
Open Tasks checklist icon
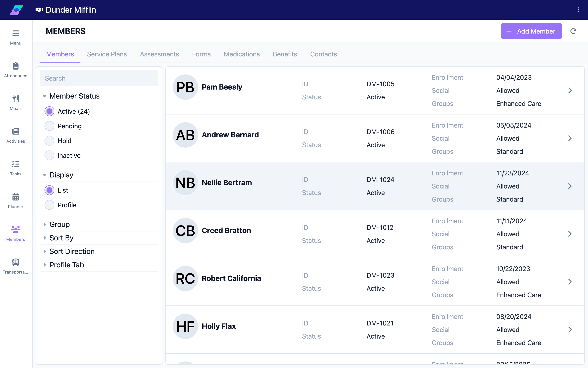point(16,164)
